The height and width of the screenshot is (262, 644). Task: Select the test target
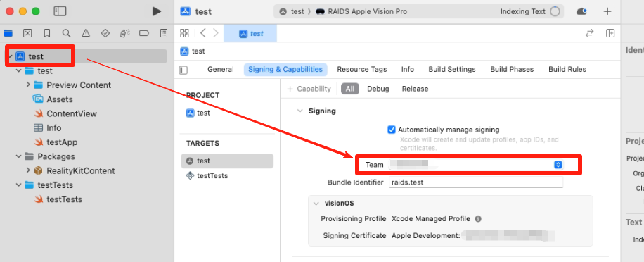pyautogui.click(x=226, y=161)
